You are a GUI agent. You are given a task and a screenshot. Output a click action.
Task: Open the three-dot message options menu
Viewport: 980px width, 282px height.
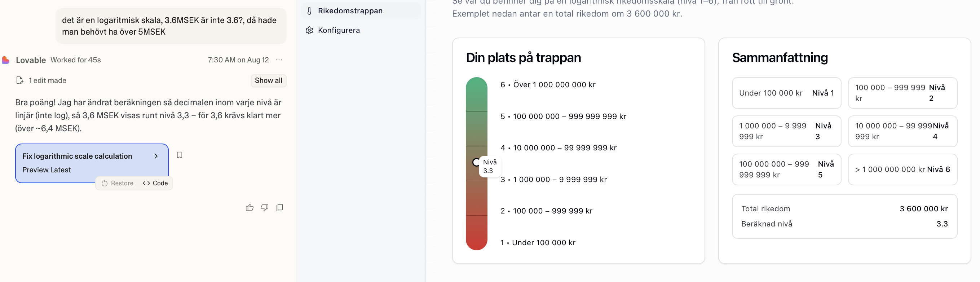tap(279, 60)
